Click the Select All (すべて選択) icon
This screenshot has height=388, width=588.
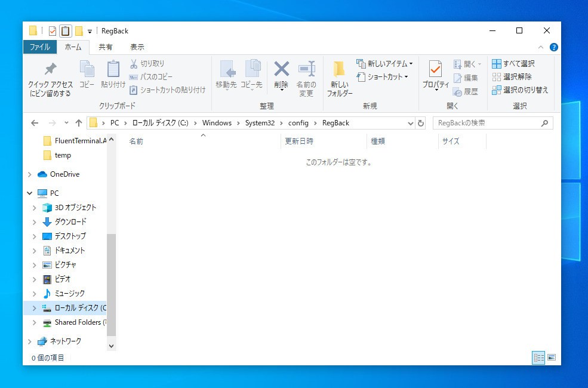click(497, 64)
